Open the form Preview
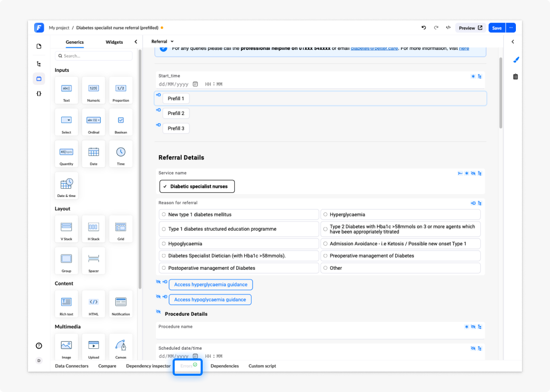Image resolution: width=550 pixels, height=392 pixels. pos(471,27)
